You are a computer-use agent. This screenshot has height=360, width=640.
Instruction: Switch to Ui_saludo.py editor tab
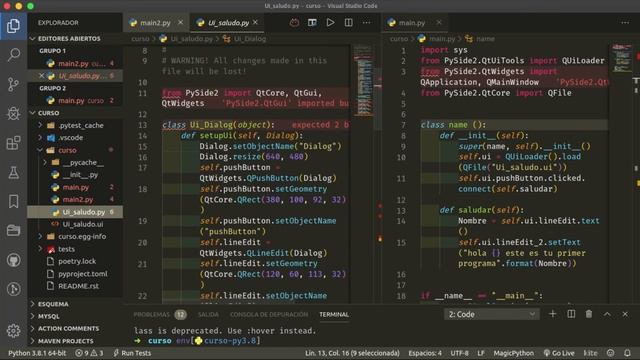pyautogui.click(x=228, y=23)
